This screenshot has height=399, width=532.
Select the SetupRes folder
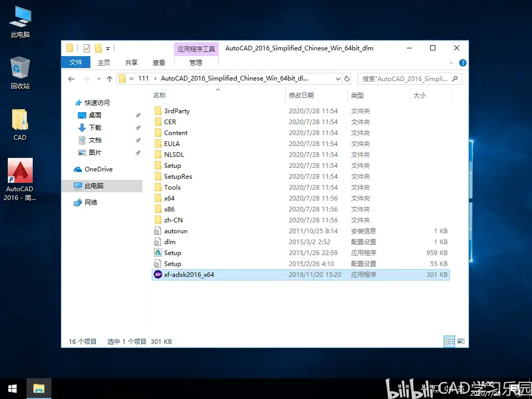click(x=301, y=177)
